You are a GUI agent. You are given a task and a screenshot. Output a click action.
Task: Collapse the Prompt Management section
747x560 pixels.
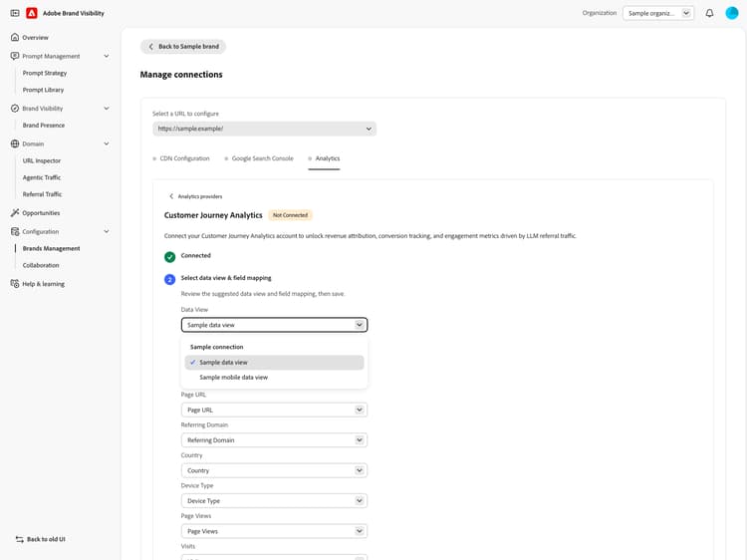pyautogui.click(x=107, y=56)
